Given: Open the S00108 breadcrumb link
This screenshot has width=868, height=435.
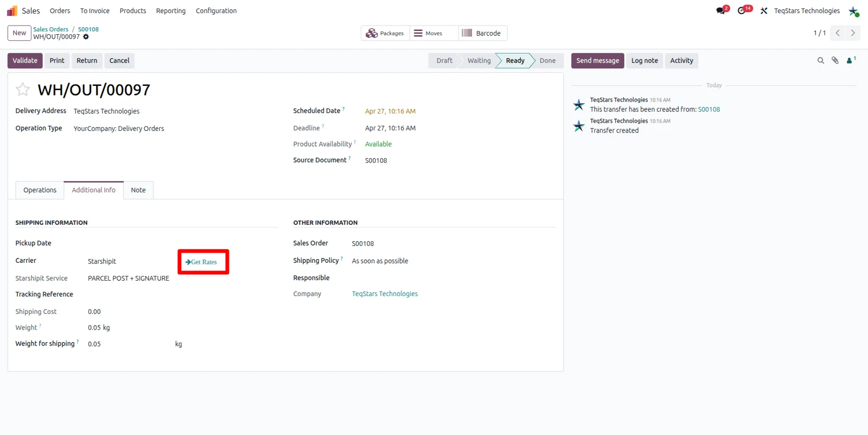Looking at the screenshot, I should (88, 29).
